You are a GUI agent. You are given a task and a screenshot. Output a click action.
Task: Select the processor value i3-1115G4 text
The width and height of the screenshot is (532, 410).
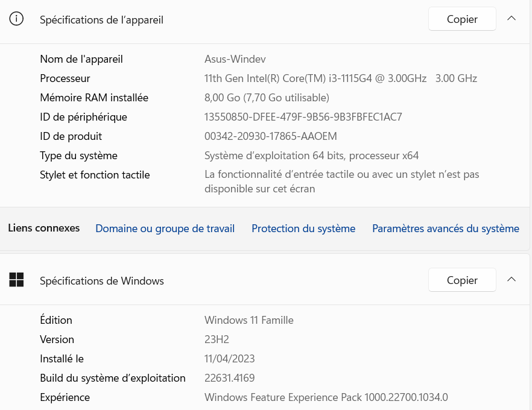pyautogui.click(x=341, y=78)
